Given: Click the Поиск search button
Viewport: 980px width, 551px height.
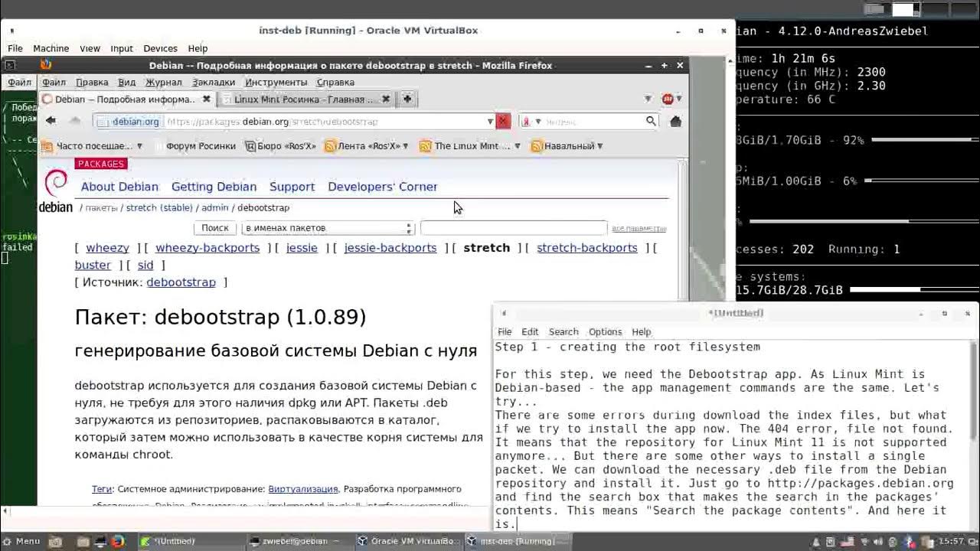Looking at the screenshot, I should [215, 228].
